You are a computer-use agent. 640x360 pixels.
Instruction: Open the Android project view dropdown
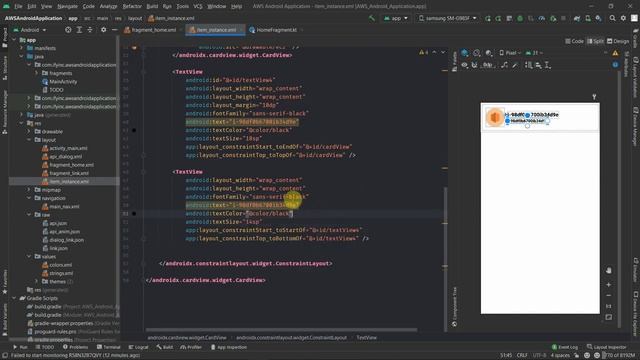tap(30, 30)
